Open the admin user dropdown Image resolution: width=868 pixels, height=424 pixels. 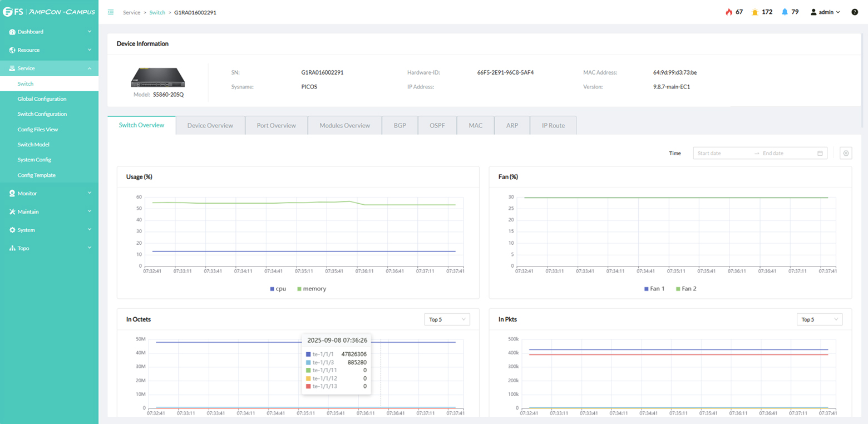pos(825,12)
